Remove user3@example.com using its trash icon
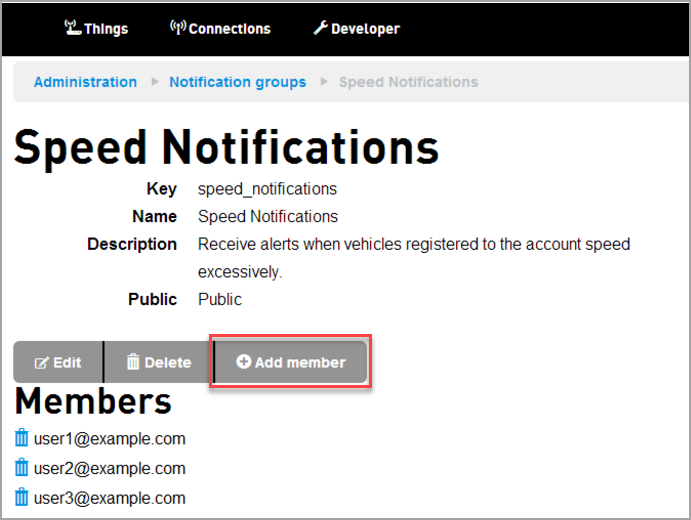Viewport: 691px width, 520px height. point(22,498)
